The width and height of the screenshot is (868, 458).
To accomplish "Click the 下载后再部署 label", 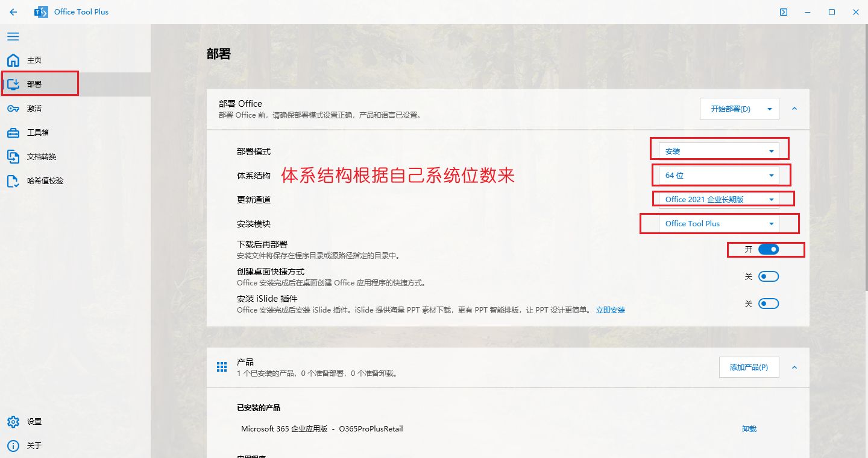I will 262,245.
